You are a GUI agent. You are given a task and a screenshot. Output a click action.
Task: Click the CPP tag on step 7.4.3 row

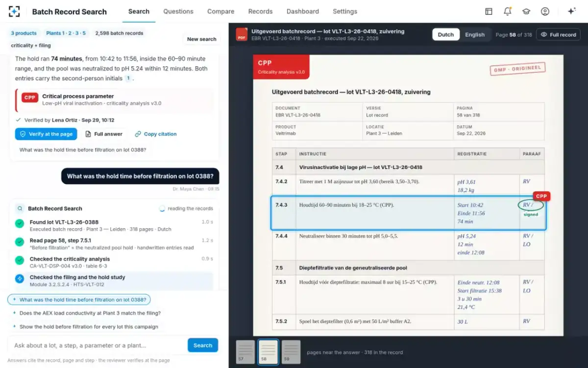(x=541, y=196)
